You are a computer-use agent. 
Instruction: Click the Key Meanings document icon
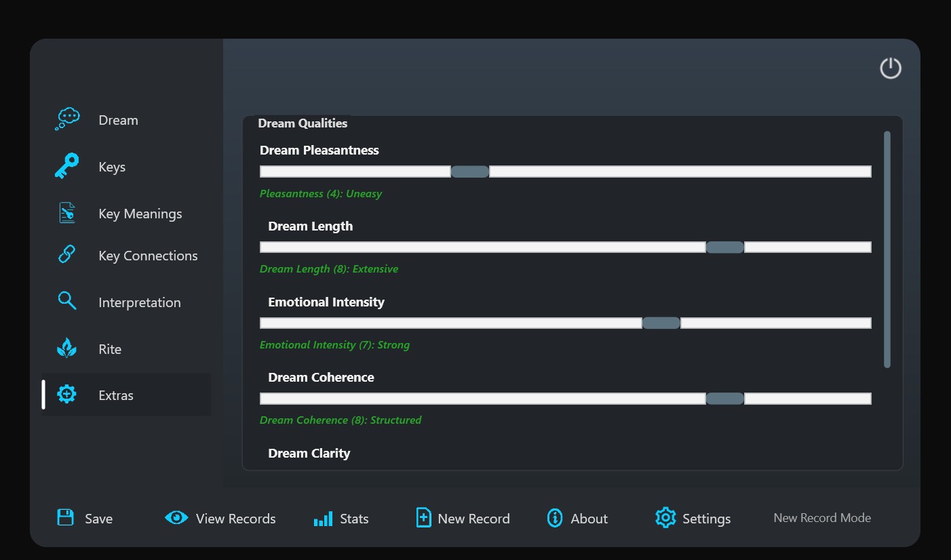(x=66, y=213)
